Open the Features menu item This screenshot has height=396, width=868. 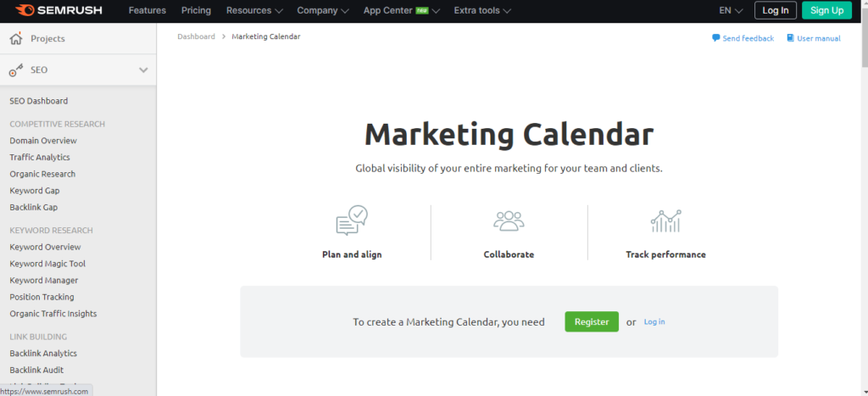(147, 10)
